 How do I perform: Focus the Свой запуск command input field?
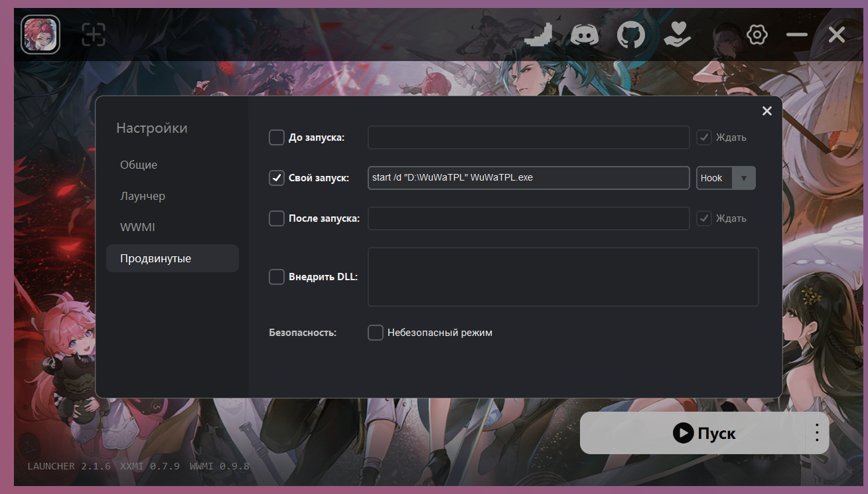(529, 178)
